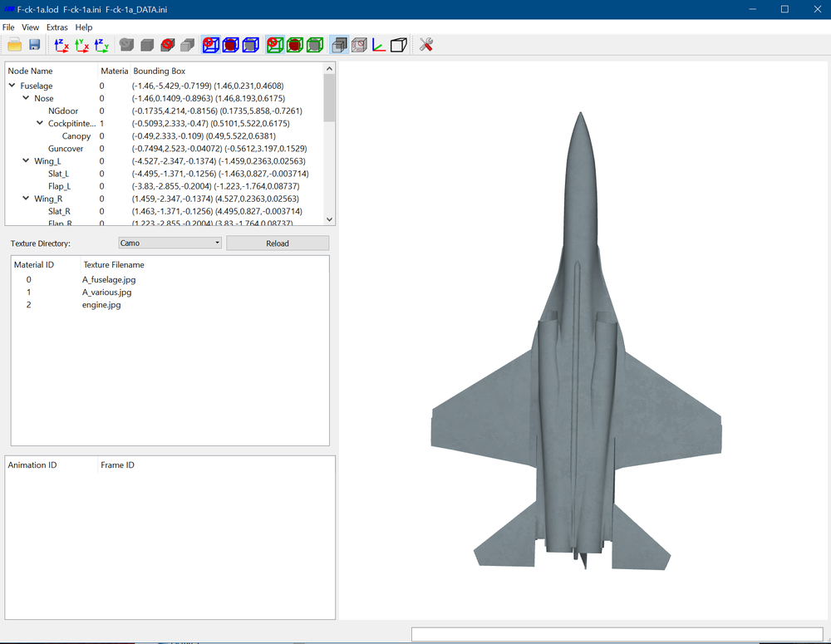Click the Reload button
831x644 pixels.
point(278,243)
